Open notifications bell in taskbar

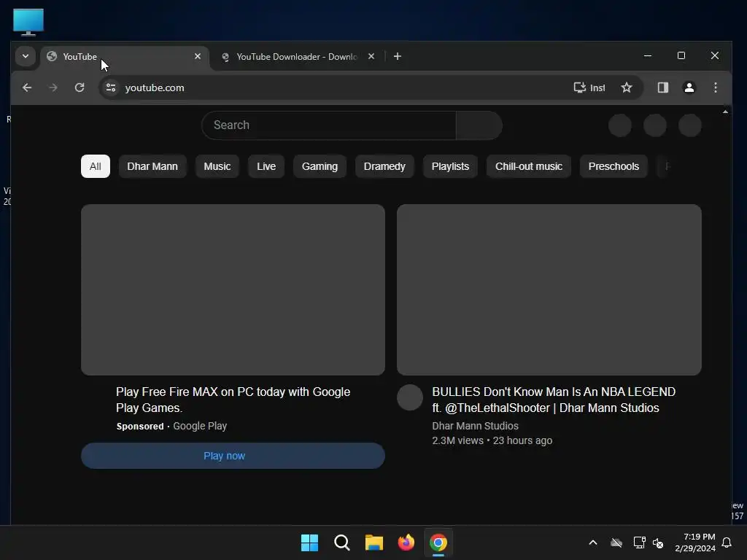[727, 542]
